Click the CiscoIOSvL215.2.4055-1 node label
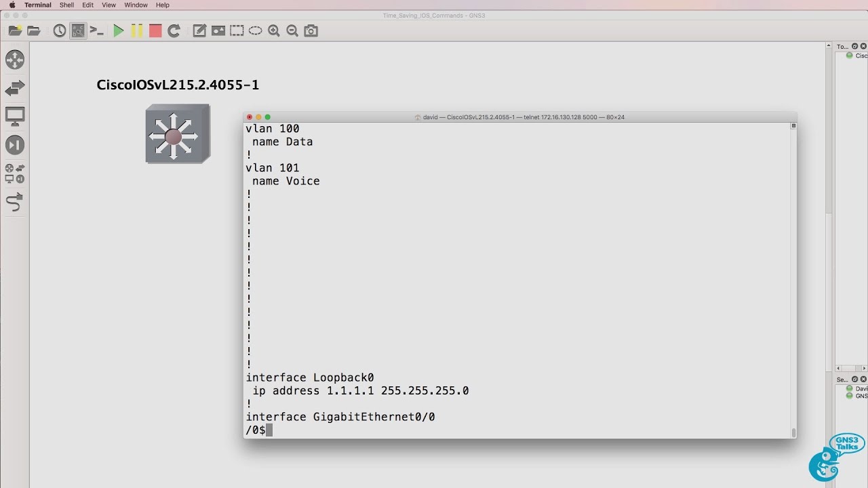Image resolution: width=868 pixels, height=488 pixels. point(178,85)
